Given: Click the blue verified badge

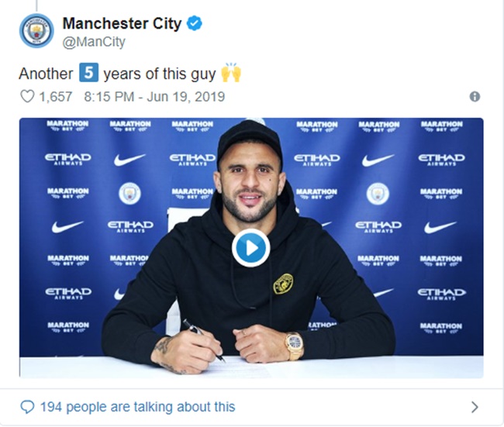Looking at the screenshot, I should (195, 23).
